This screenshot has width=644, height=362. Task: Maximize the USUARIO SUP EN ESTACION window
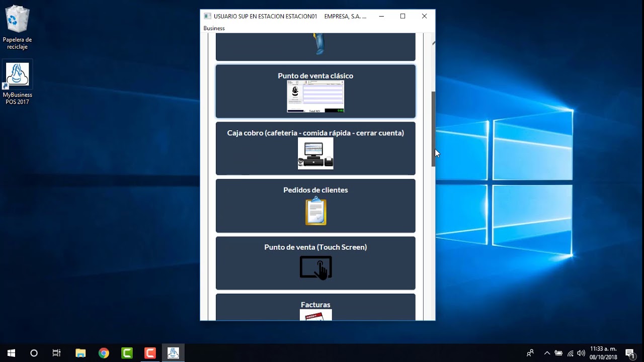pyautogui.click(x=403, y=16)
